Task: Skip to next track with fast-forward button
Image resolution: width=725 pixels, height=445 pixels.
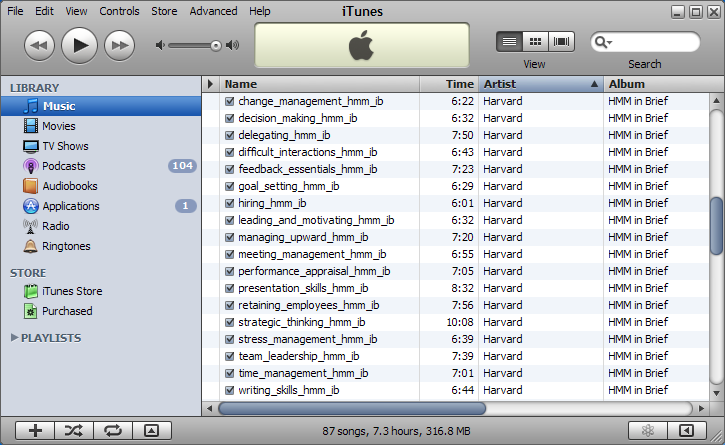Action: 119,45
